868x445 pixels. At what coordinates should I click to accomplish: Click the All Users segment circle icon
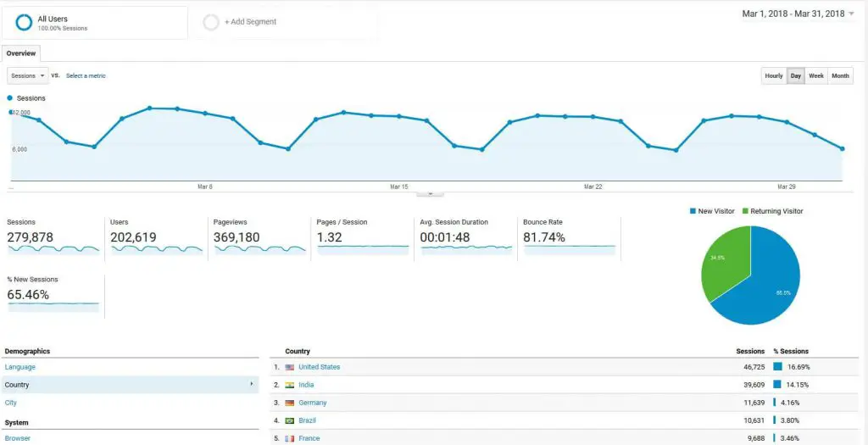pos(24,22)
